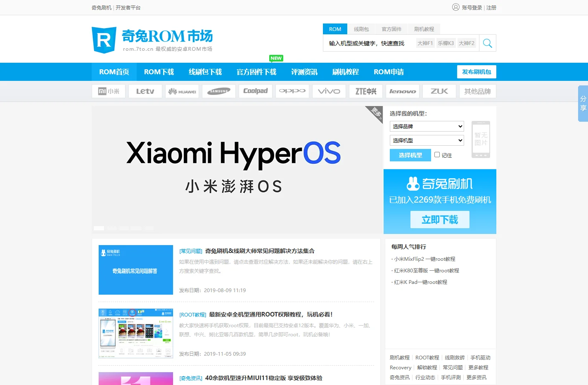Click the 手机评测 footer link
Screen dimensions: 588x385
pyautogui.click(x=451, y=378)
